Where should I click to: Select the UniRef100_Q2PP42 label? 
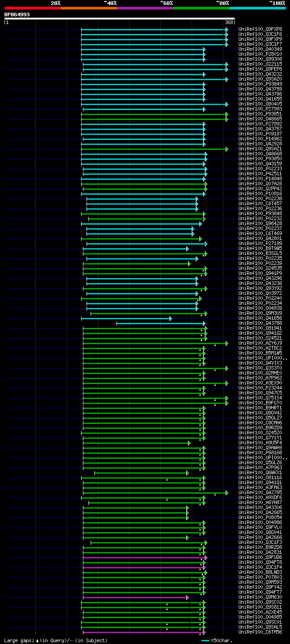(x=260, y=188)
